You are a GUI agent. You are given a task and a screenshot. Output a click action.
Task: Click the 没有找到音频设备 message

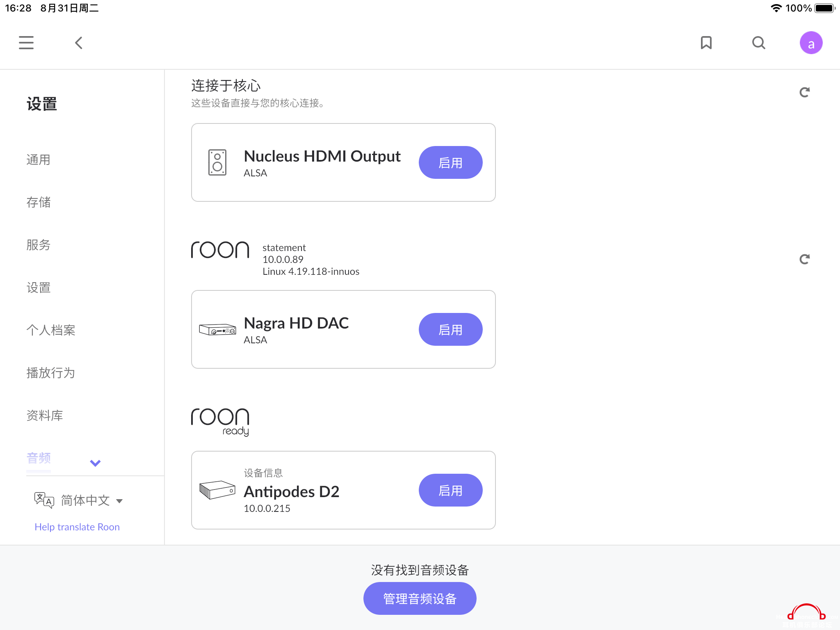pyautogui.click(x=420, y=570)
